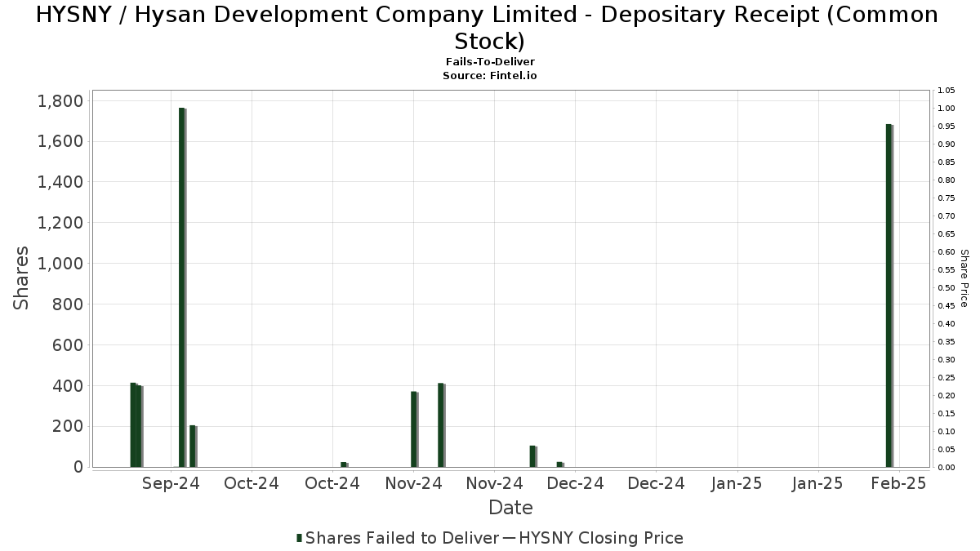Select the 'Shares Failed to Deliver' legend label
The image size is (980, 551).
pos(401,538)
